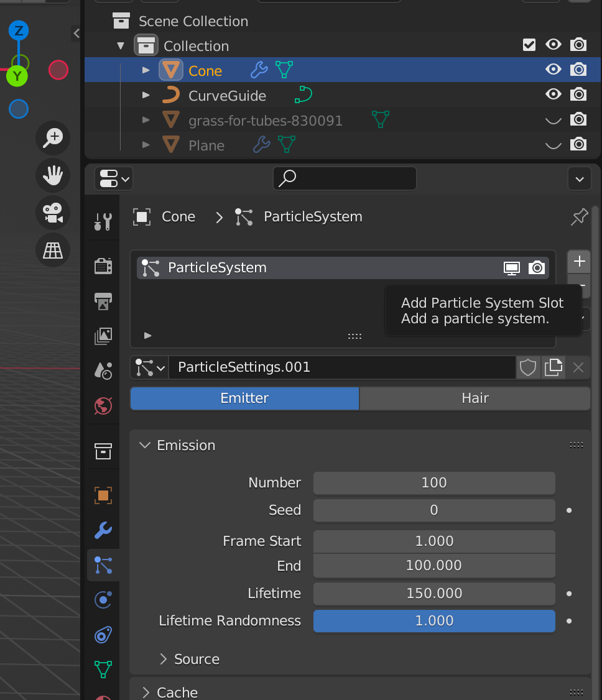Select the Physics properties tab
Viewport: 602px width, 700px height.
103,599
